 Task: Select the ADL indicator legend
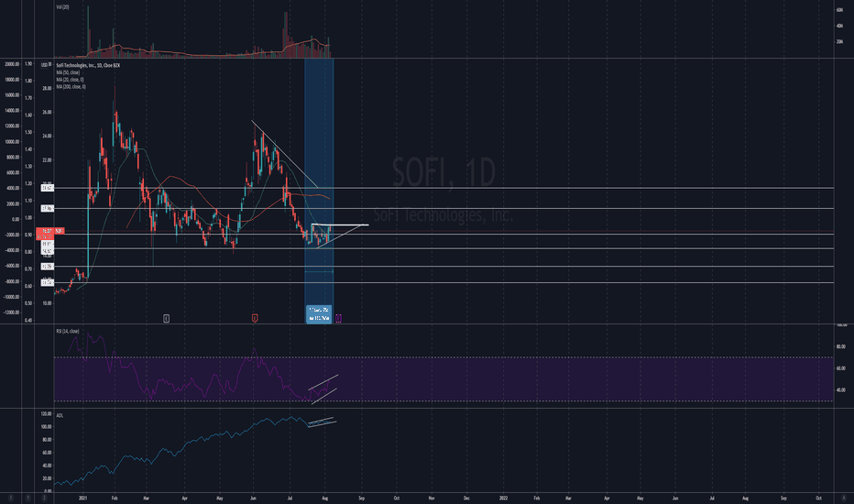(x=60, y=415)
